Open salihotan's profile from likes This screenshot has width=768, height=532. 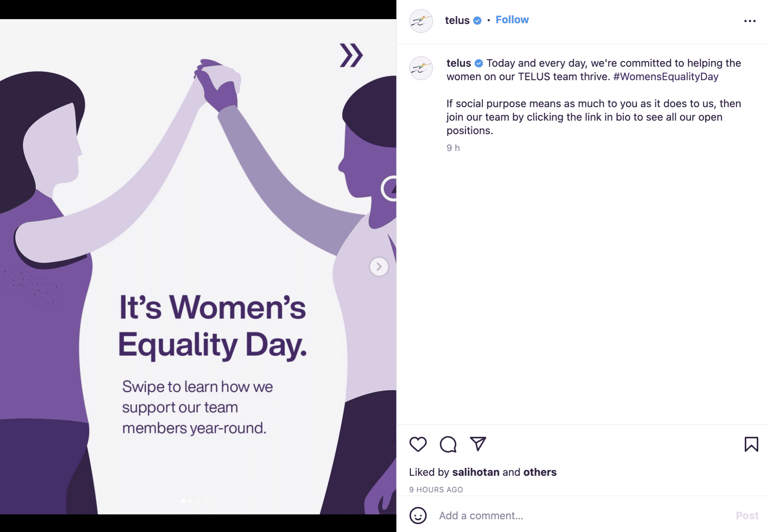point(475,472)
